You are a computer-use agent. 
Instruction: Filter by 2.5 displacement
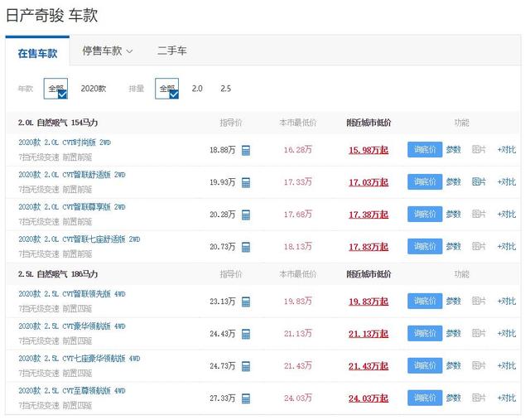226,89
